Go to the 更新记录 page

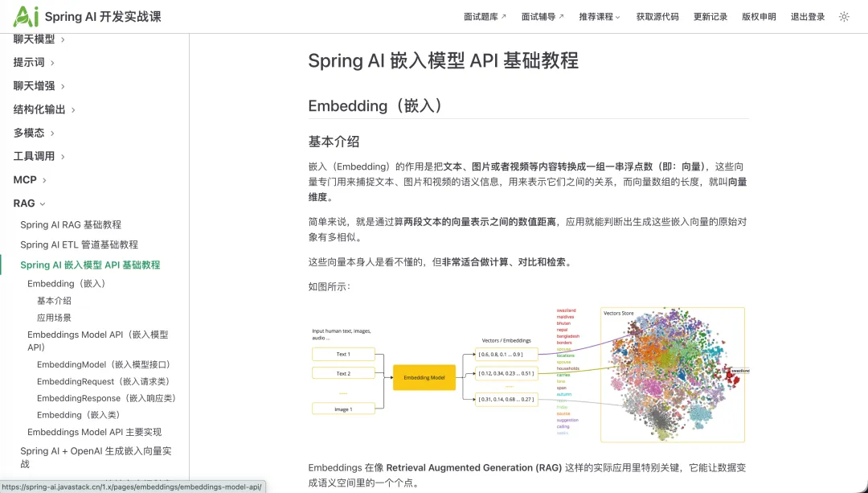(x=710, y=17)
